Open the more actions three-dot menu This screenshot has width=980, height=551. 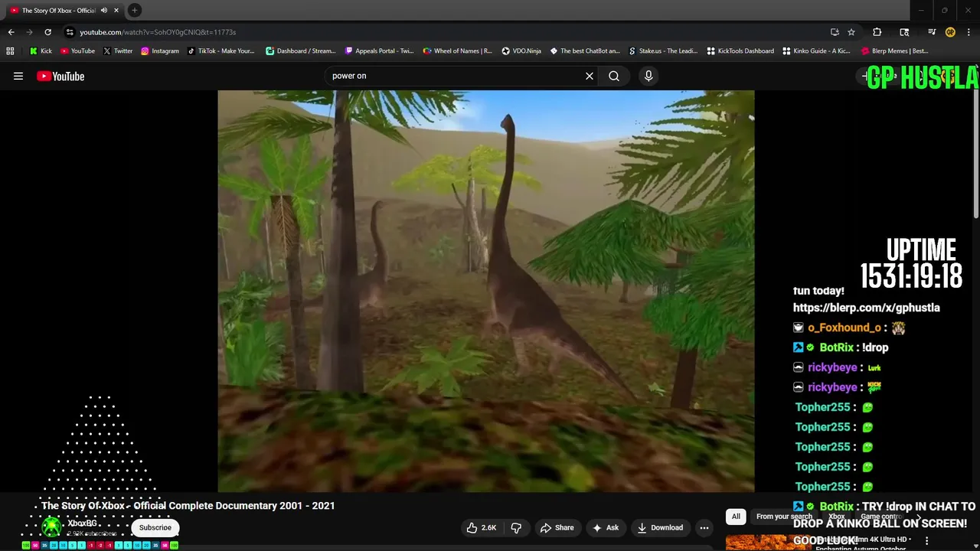coord(704,527)
